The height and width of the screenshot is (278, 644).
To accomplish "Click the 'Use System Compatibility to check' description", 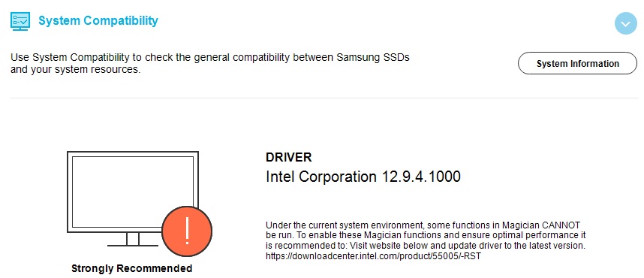I will 210,63.
